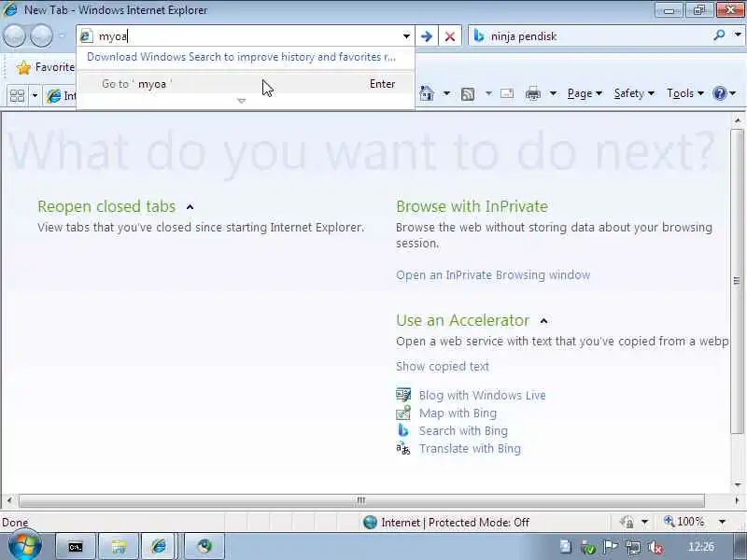Open the zoom level dropdown arrow
The height and width of the screenshot is (560, 747).
pyautogui.click(x=722, y=523)
